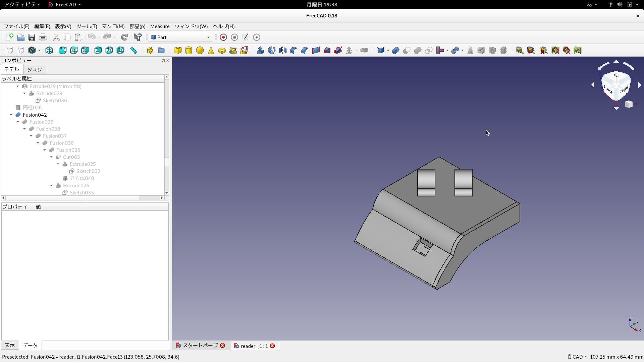The image size is (644, 362).
Task: Select the Mirror tool
Action: [282, 50]
